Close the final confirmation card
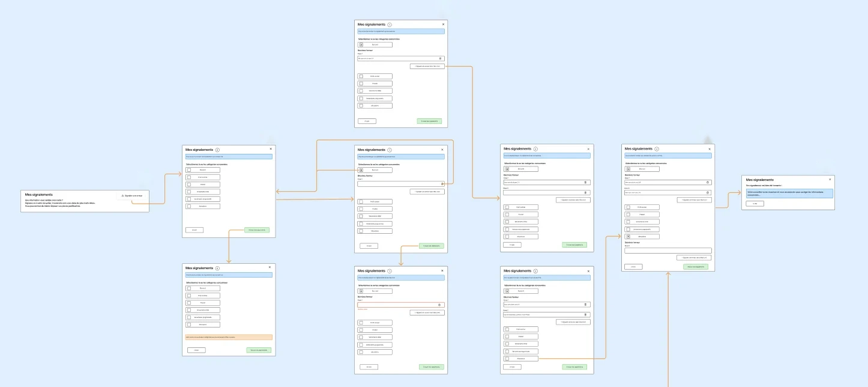This screenshot has width=868, height=387. click(830, 179)
